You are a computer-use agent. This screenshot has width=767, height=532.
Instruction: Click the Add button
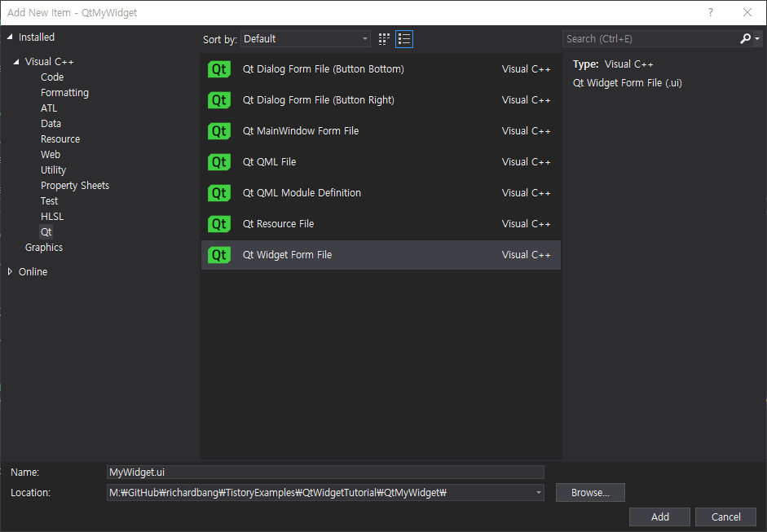pos(659,517)
